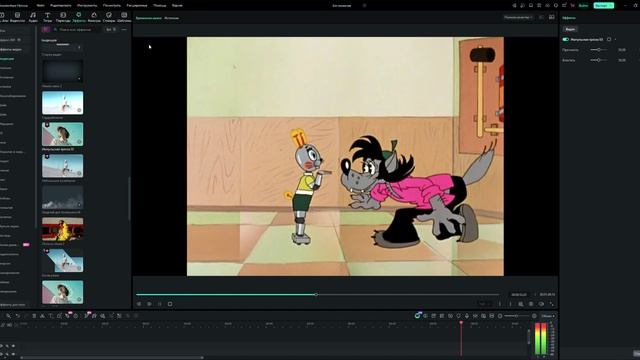Click the microphone voiceover icon in timeline toolbar
Image resolution: width=640 pixels, height=360 pixels.
[467, 316]
